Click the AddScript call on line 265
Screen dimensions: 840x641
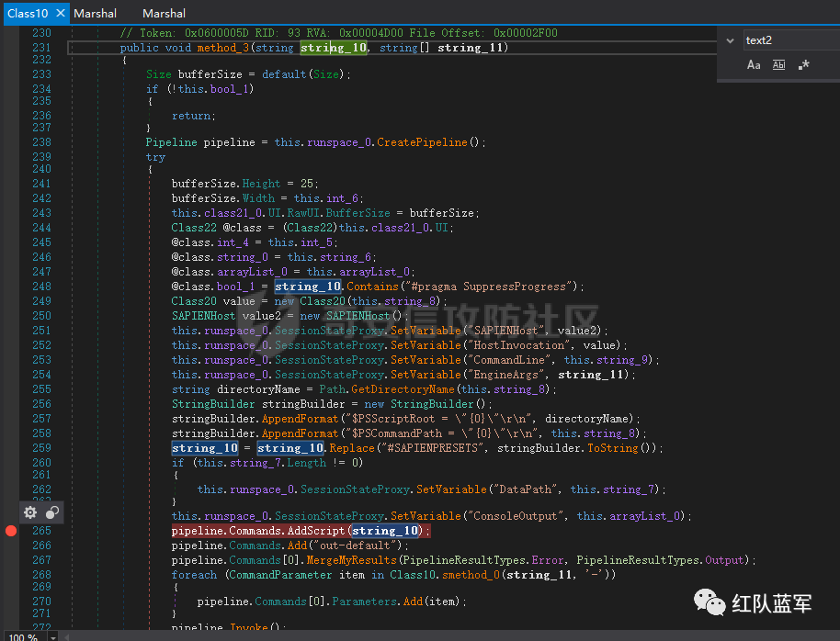(316, 531)
